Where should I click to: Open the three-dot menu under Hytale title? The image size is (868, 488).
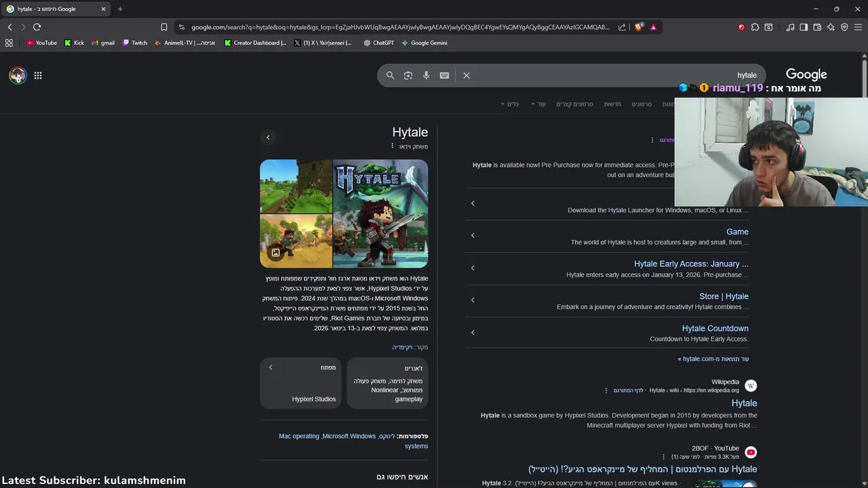(x=392, y=146)
